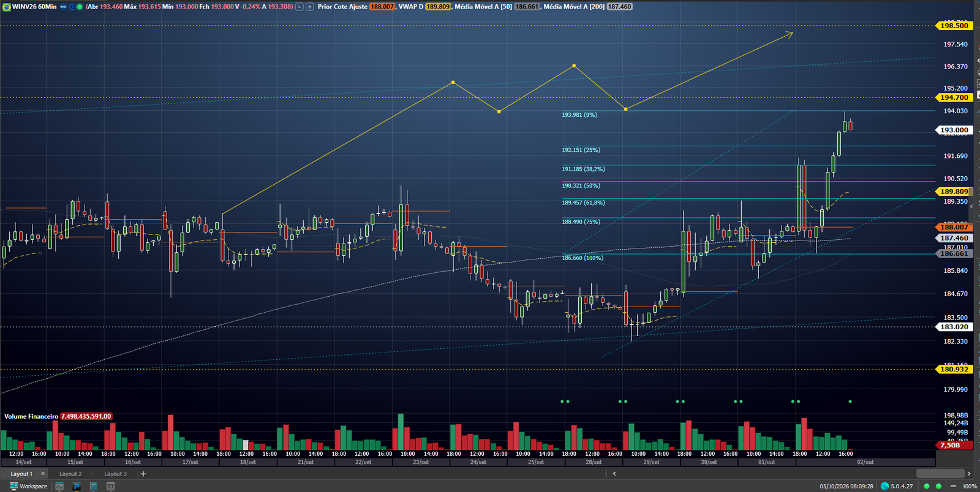This screenshot has height=492, width=980.
Task: Click the blue P icon in bottom bar
Action: 77,486
